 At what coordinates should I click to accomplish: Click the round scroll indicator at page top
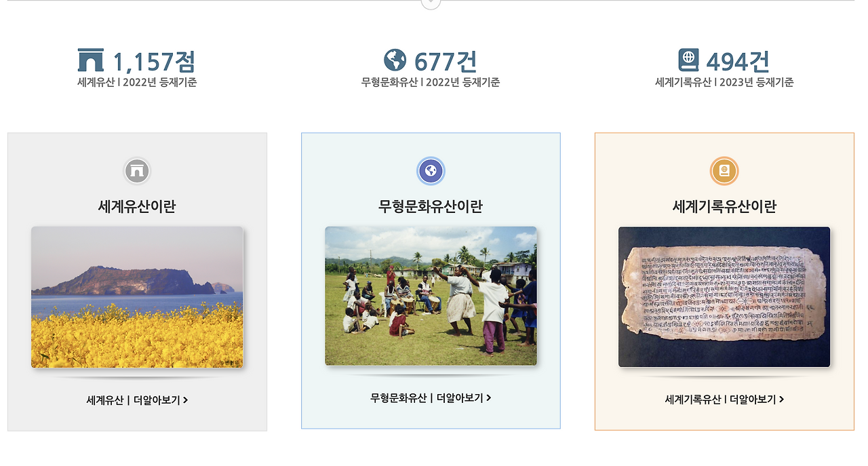(431, 3)
